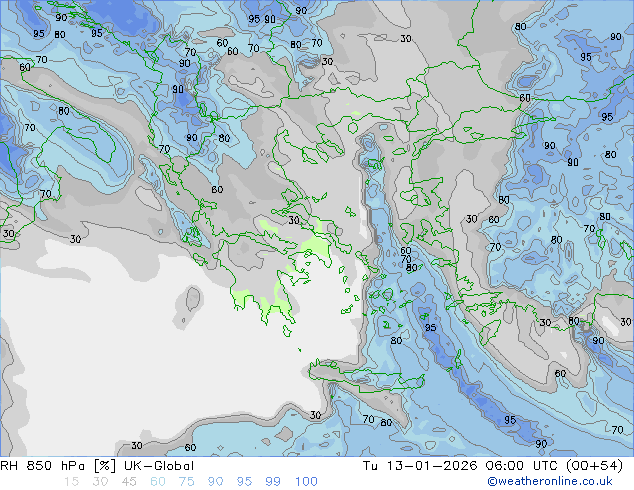
Task: Select the legend value 15 in the color scale
Action: 71,482
